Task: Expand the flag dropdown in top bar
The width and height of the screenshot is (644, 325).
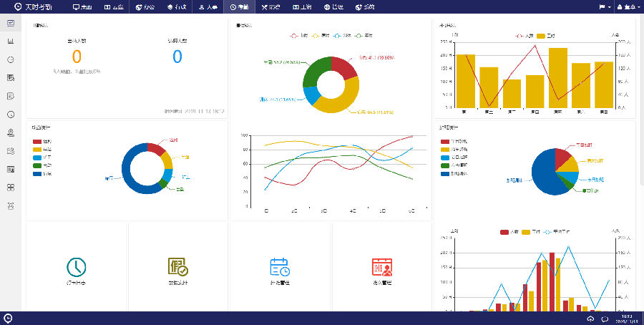Action: [x=605, y=7]
